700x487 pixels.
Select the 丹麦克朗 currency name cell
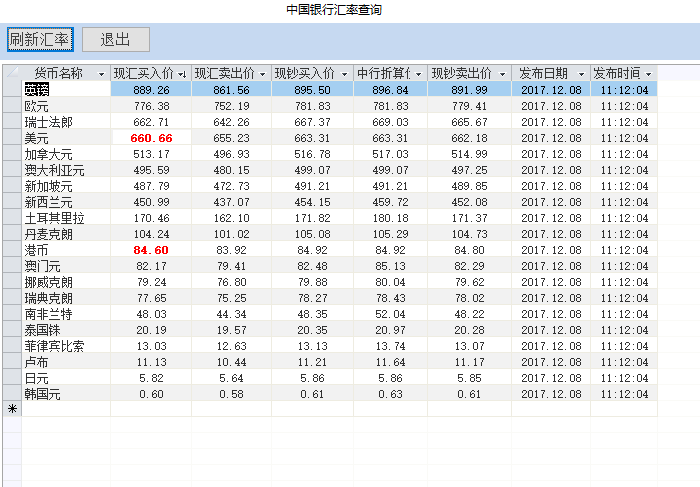tap(66, 234)
